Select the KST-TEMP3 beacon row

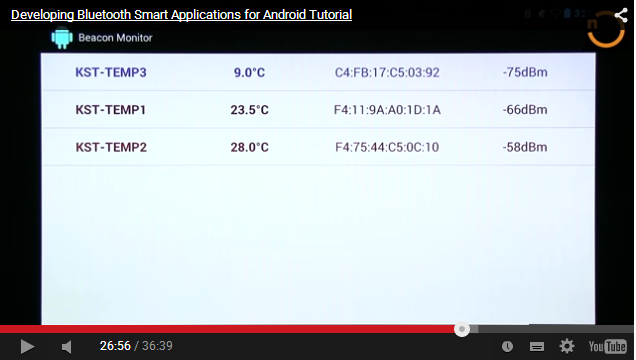click(318, 72)
